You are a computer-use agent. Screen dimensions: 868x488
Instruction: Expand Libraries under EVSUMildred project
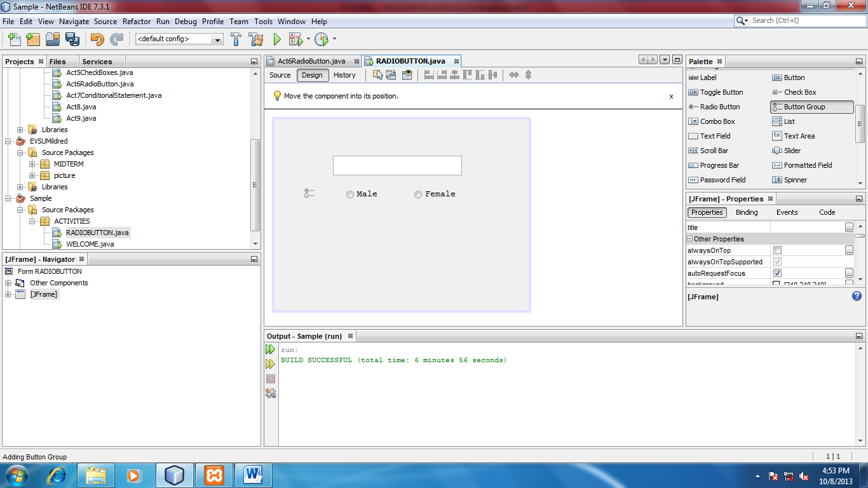20,187
